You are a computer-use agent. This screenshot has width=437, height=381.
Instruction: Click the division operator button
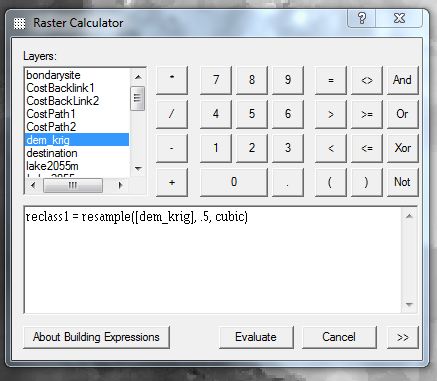172,114
